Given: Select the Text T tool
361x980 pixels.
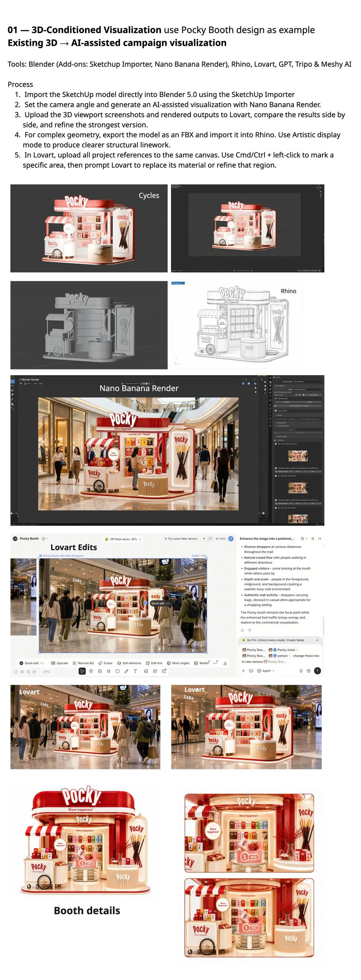Looking at the screenshot, I should click(135, 671).
